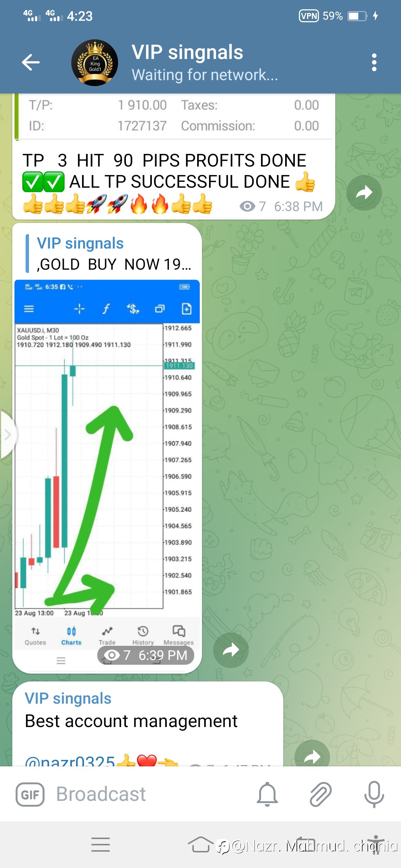Attach a file with paperclip icon

click(x=320, y=794)
